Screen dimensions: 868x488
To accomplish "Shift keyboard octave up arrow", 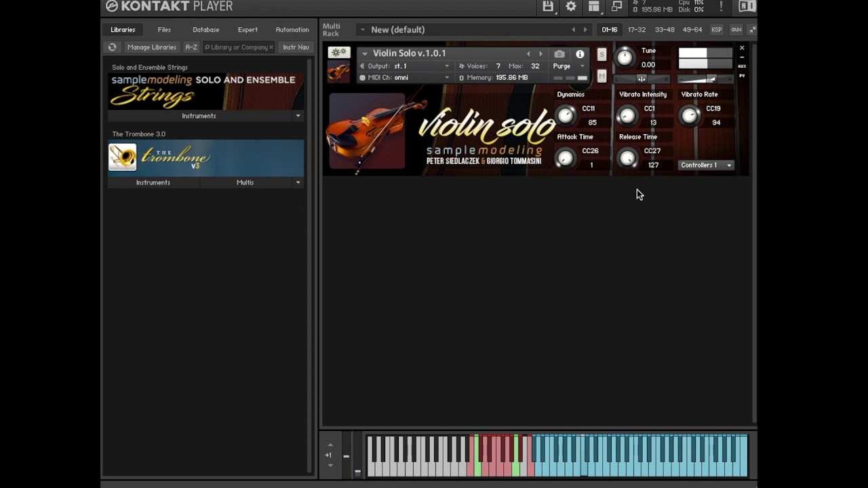I will tap(330, 445).
